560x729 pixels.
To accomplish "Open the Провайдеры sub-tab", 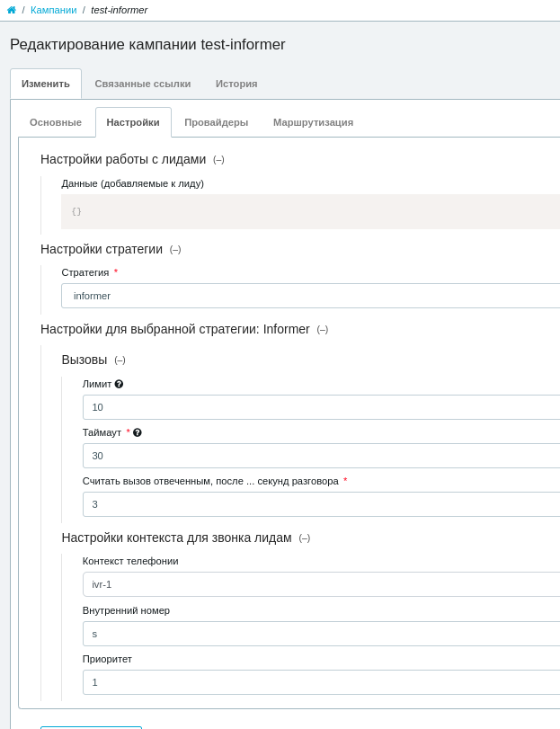I will pos(216,122).
